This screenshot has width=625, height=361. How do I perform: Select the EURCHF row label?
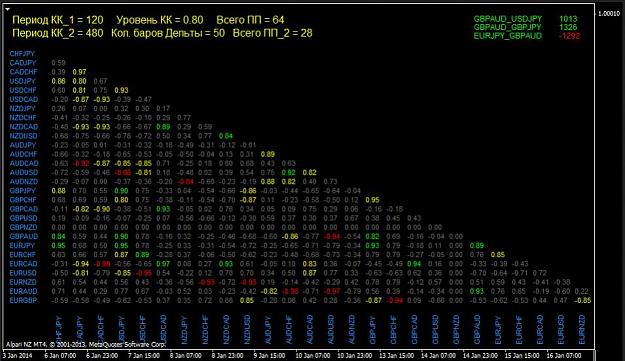coord(23,255)
